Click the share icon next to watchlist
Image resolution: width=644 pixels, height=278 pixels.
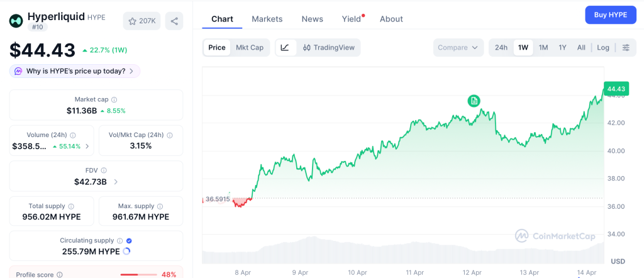[174, 21]
